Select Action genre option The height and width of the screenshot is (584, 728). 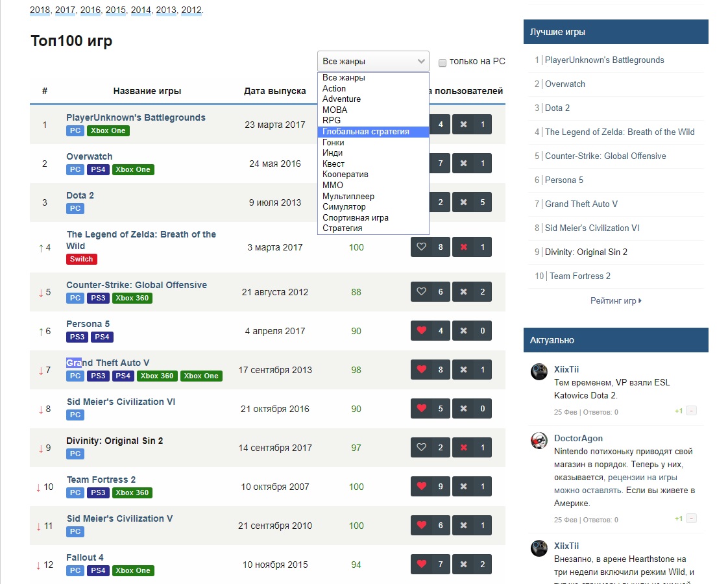click(373, 88)
